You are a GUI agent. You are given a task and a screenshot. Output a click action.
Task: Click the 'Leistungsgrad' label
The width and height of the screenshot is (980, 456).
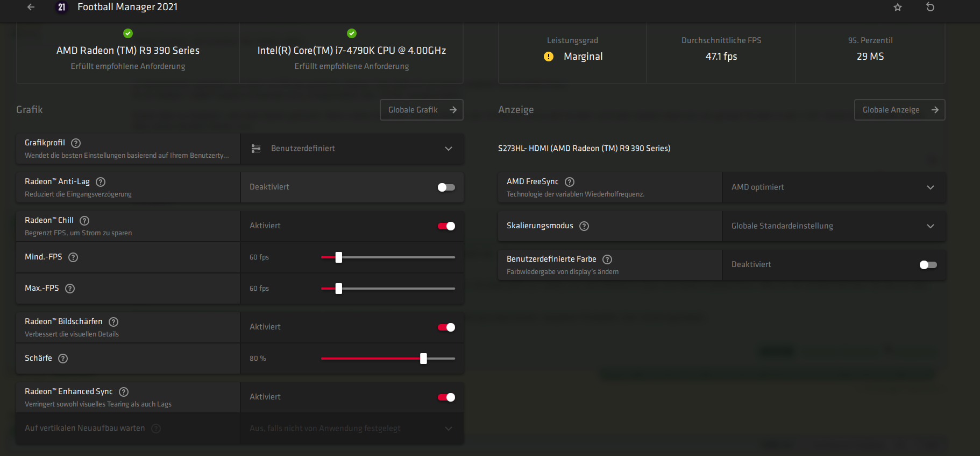pos(572,40)
